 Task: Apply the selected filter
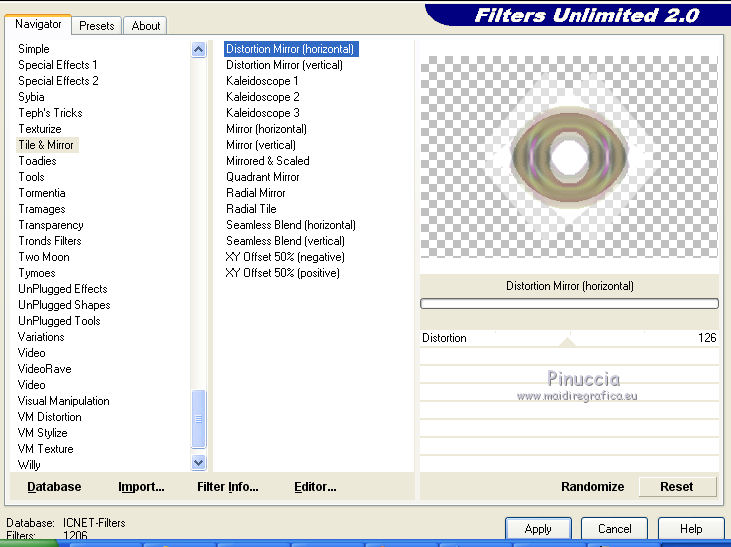538,529
